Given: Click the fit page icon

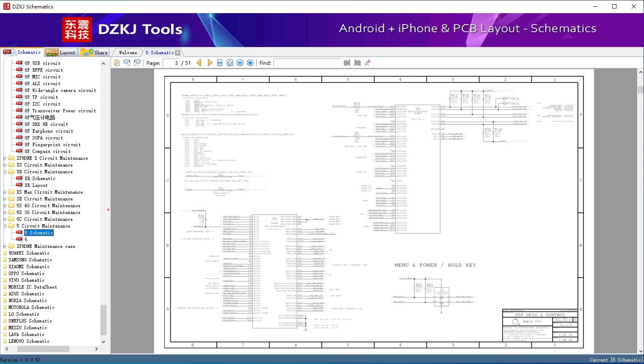Looking at the screenshot, I should pyautogui.click(x=230, y=63).
